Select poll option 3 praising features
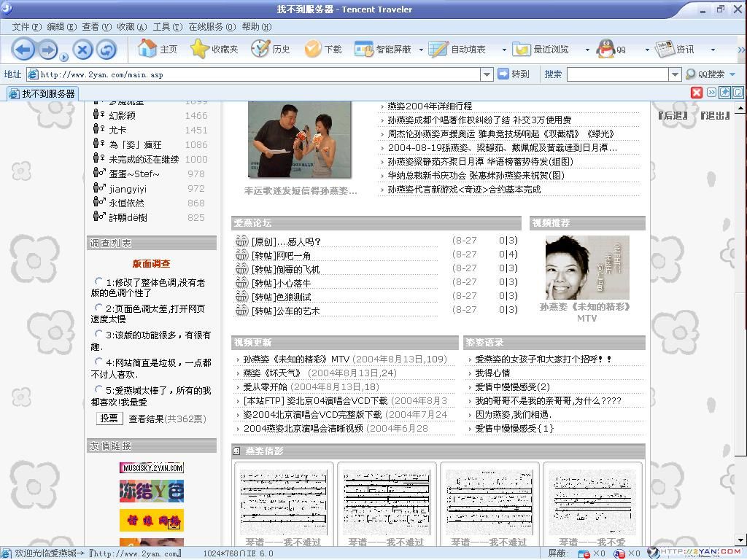The width and height of the screenshot is (747, 560). click(x=96, y=334)
